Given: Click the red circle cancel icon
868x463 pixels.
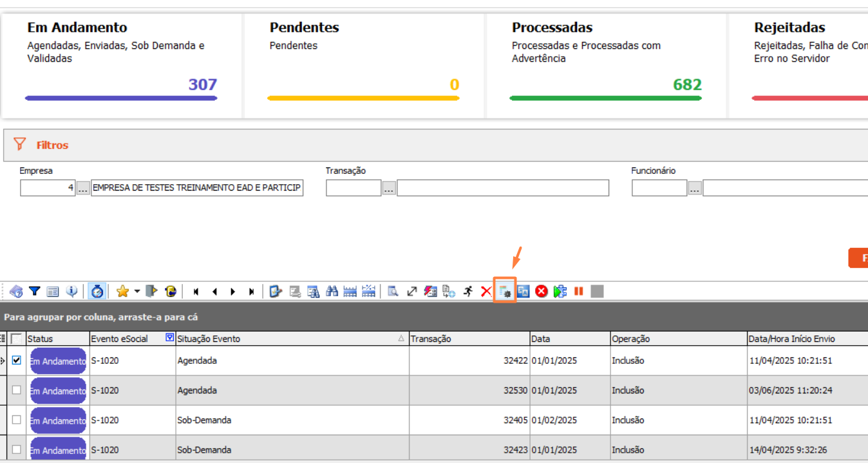Looking at the screenshot, I should click(542, 292).
